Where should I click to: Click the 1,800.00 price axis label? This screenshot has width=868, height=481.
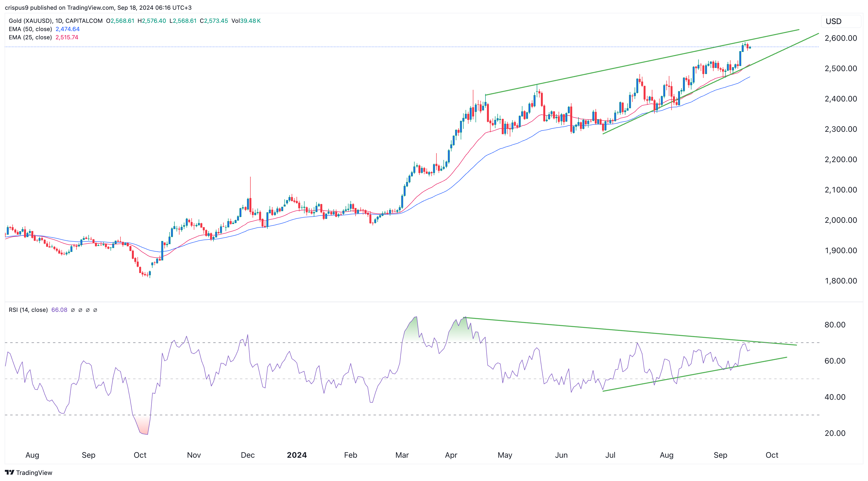tap(841, 280)
